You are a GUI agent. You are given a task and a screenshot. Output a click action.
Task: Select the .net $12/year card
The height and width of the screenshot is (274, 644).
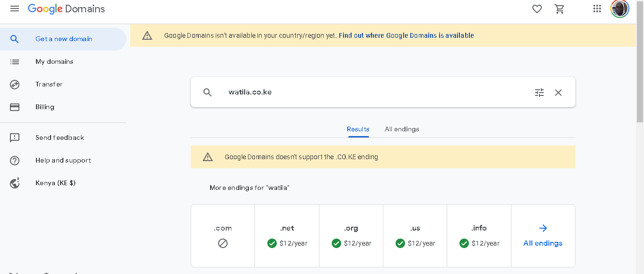pyautogui.click(x=287, y=236)
